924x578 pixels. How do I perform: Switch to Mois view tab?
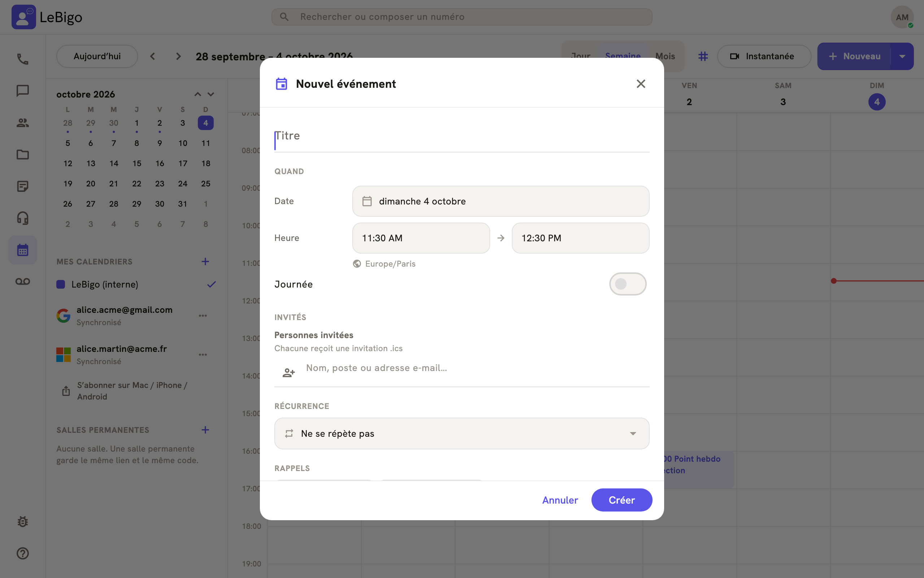pos(665,56)
